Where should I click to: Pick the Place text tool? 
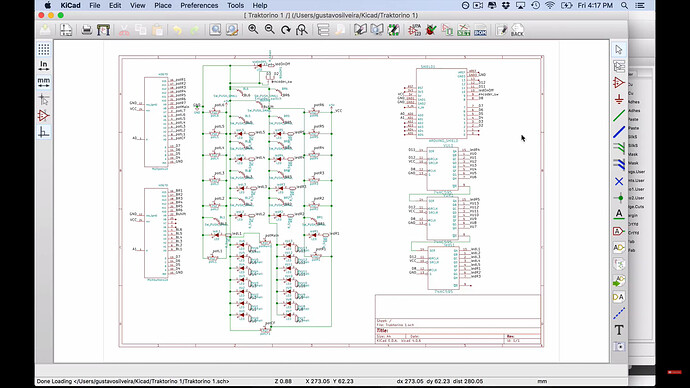619,329
